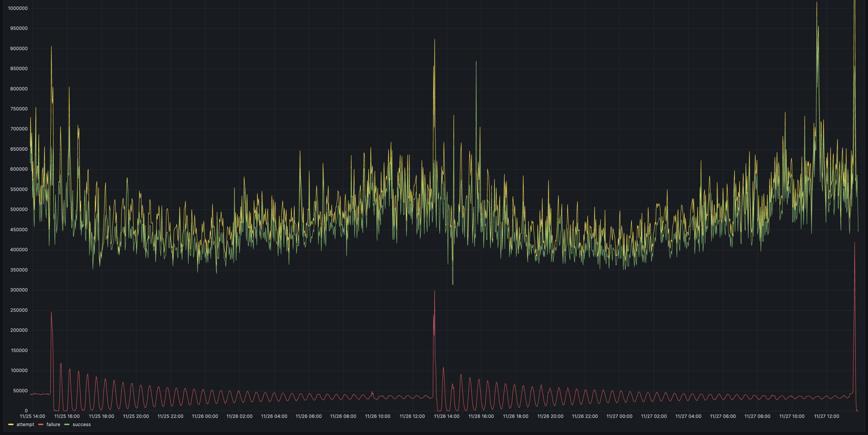
Task: Click the 400000 y-axis label
Action: 19,250
